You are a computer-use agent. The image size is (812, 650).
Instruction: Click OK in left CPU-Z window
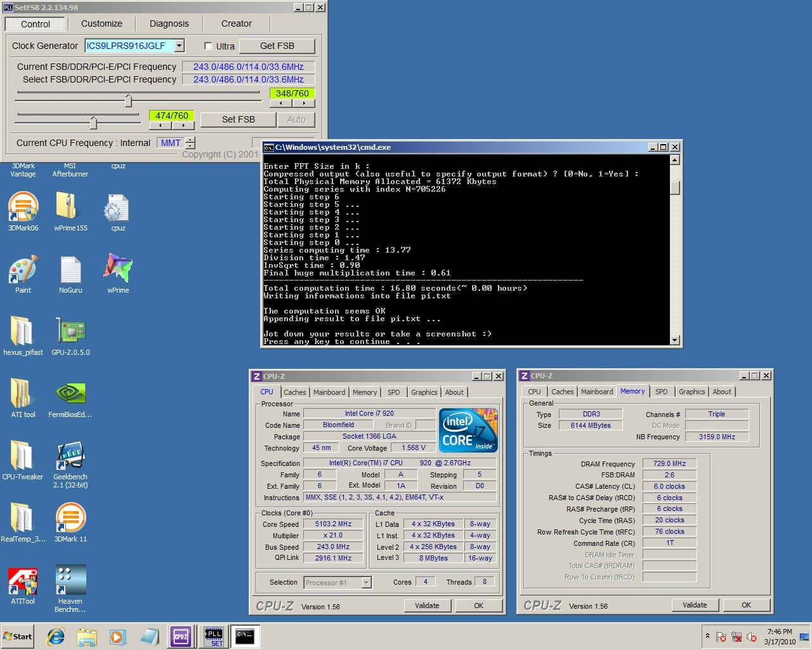coord(478,606)
